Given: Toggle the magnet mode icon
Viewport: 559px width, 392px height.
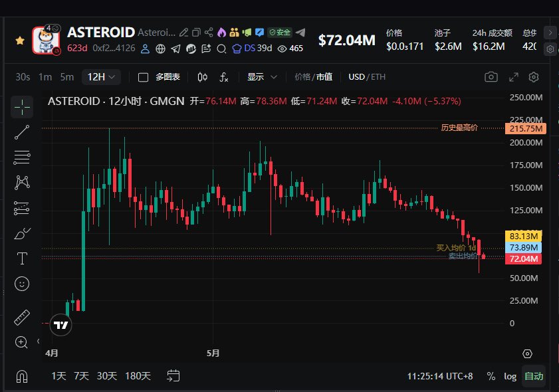Looking at the screenshot, I should pyautogui.click(x=22, y=376).
